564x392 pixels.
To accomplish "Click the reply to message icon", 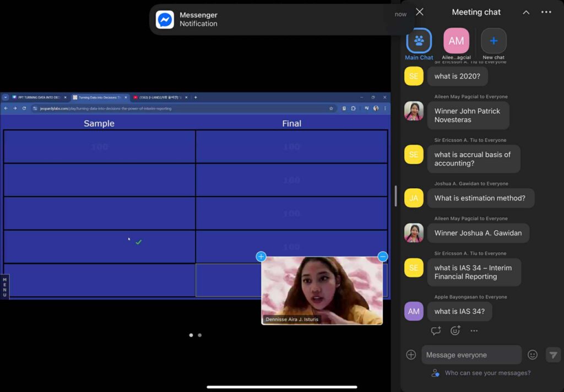I will 436,331.
